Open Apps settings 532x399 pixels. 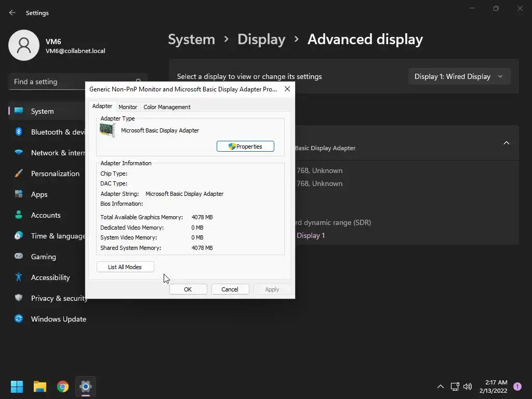47,194
